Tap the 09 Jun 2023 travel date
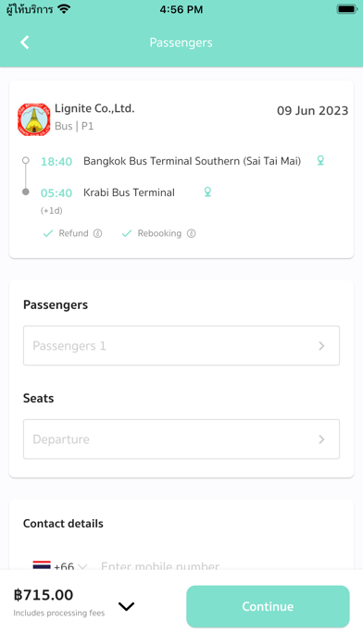Image resolution: width=363 pixels, height=644 pixels. tap(312, 110)
